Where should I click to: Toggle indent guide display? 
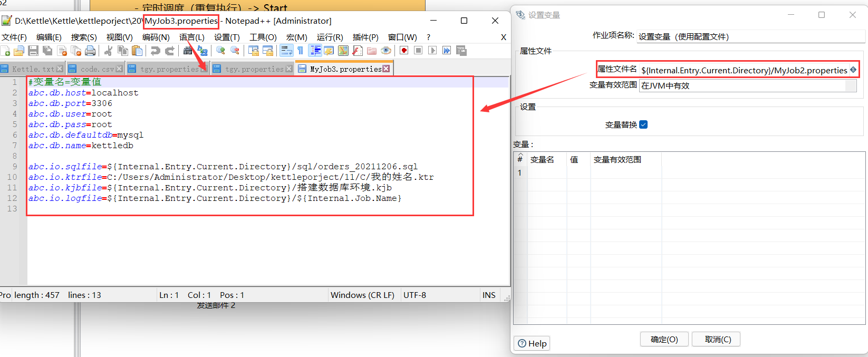point(315,51)
